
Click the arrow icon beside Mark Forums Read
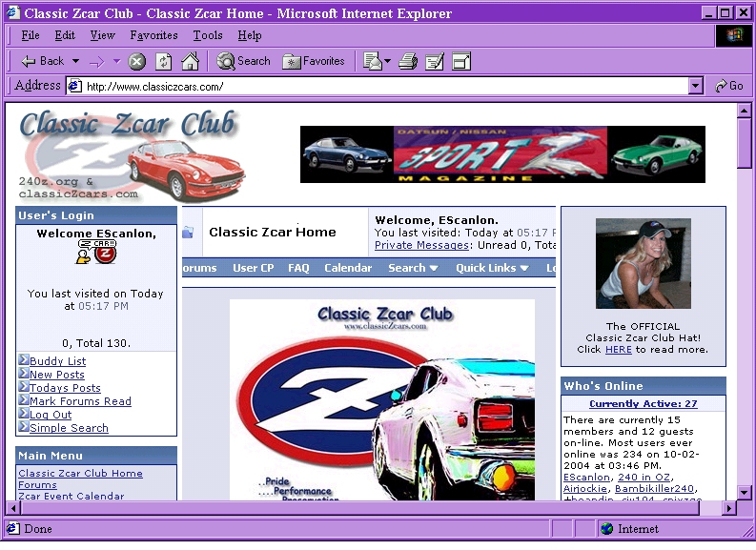tap(24, 399)
